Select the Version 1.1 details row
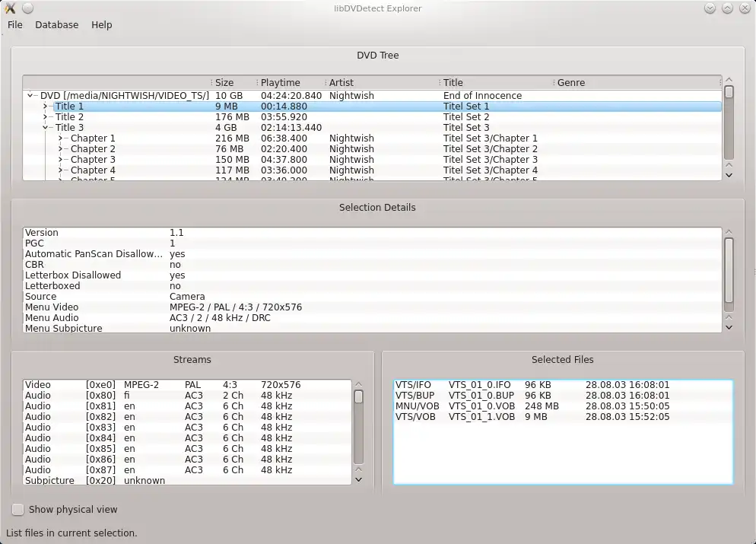Viewport: 756px width, 544px height. click(x=372, y=233)
